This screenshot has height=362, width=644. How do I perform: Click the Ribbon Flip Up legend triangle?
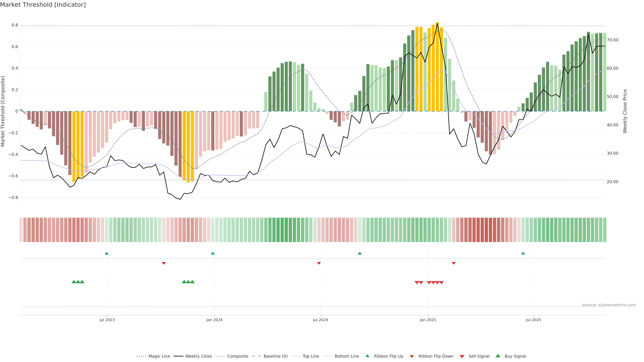367,356
